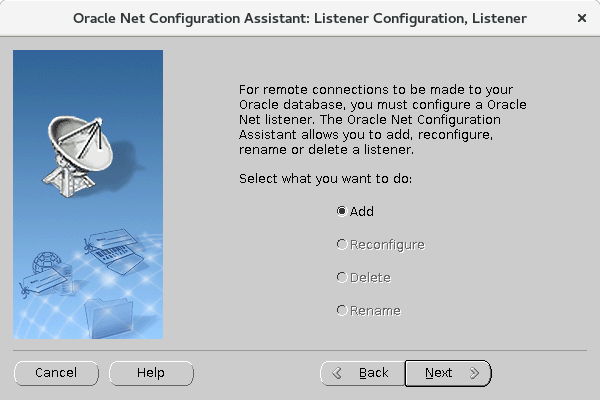This screenshot has width=600, height=400.
Task: Click the translucent folder graphic in banner
Action: pyautogui.click(x=109, y=318)
